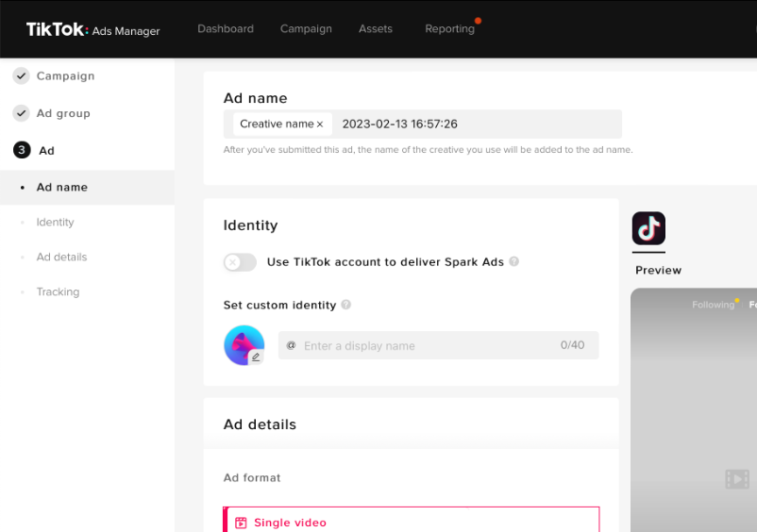Go to Ad group step in sidebar
Viewport: 757px width, 532px height.
point(63,113)
